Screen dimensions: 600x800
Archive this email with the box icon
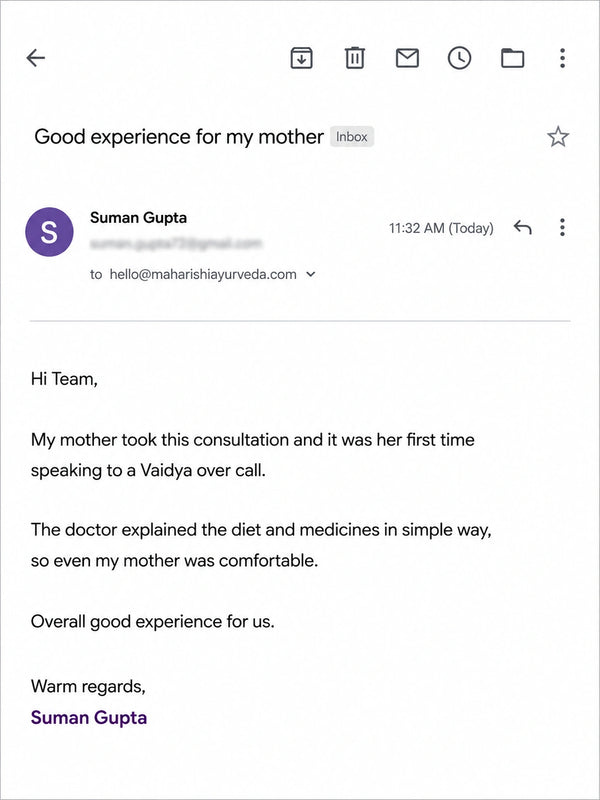[x=302, y=58]
